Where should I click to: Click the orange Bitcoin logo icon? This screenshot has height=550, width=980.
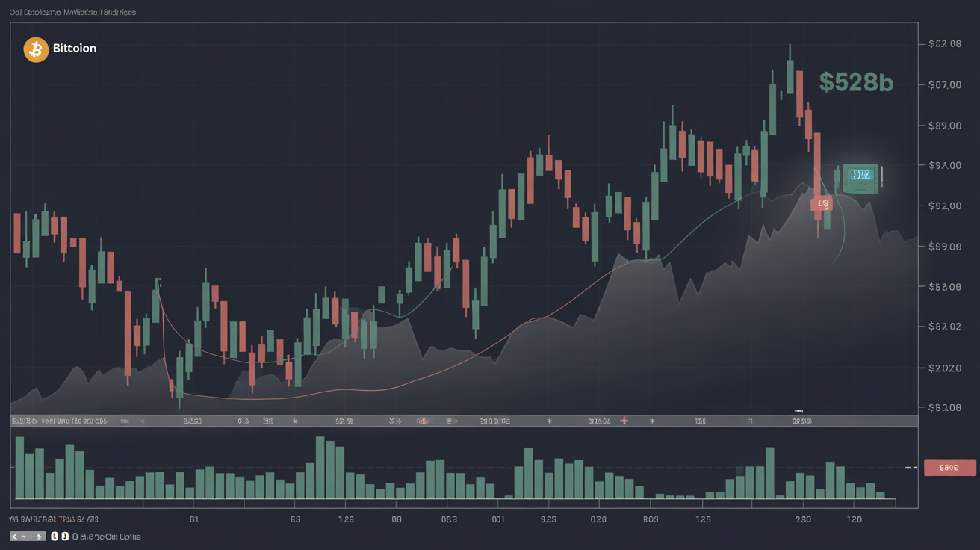(x=36, y=49)
